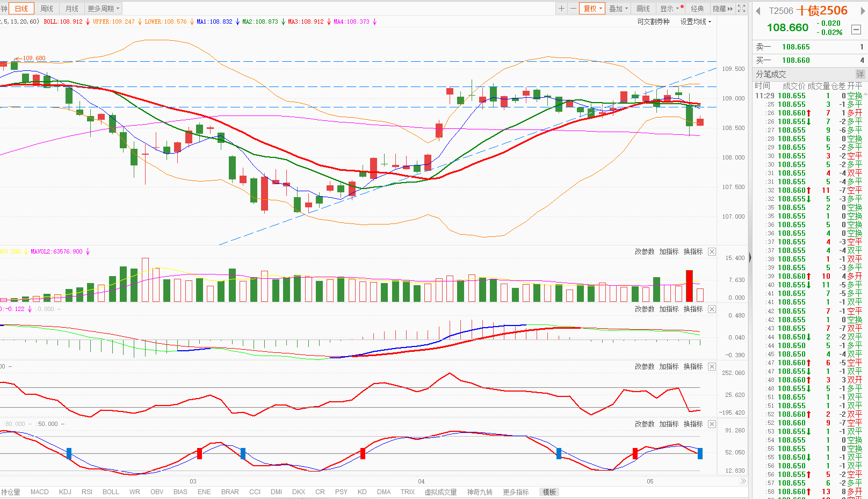Click 改参数 in the KDJ panel
This screenshot has height=499, width=868.
point(645,424)
